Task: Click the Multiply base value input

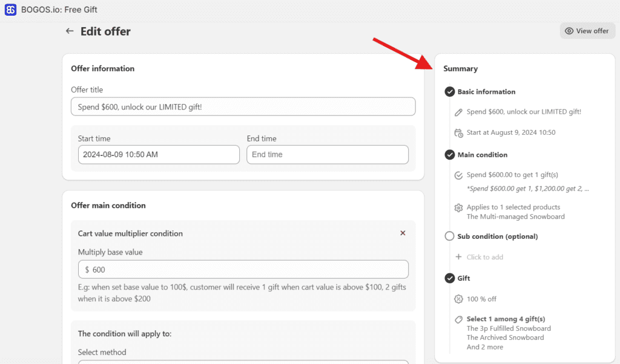Action: 243,270
